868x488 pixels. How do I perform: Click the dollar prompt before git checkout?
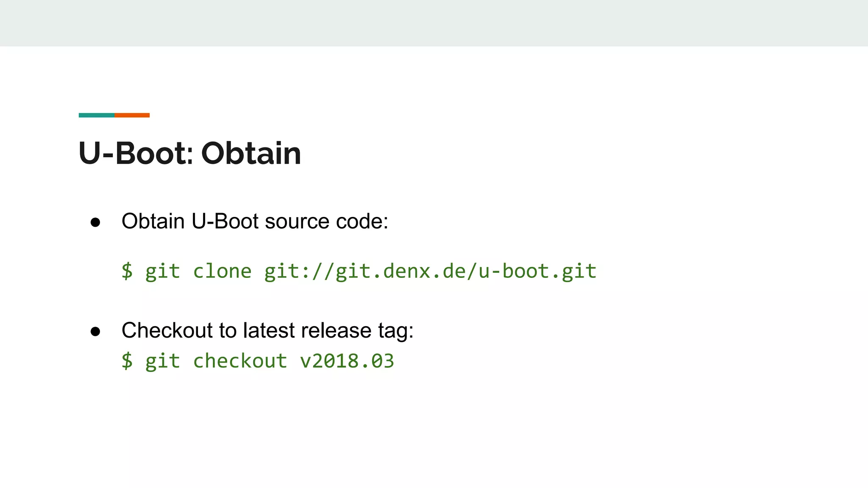click(x=127, y=361)
